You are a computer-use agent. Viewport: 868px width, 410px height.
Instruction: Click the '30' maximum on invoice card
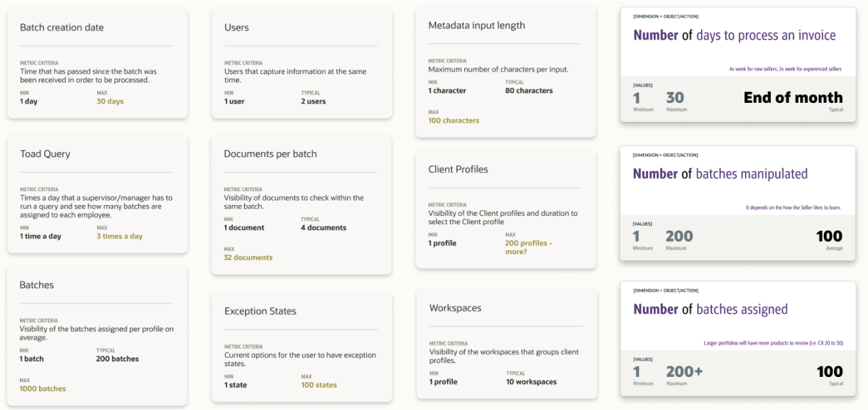tap(675, 98)
